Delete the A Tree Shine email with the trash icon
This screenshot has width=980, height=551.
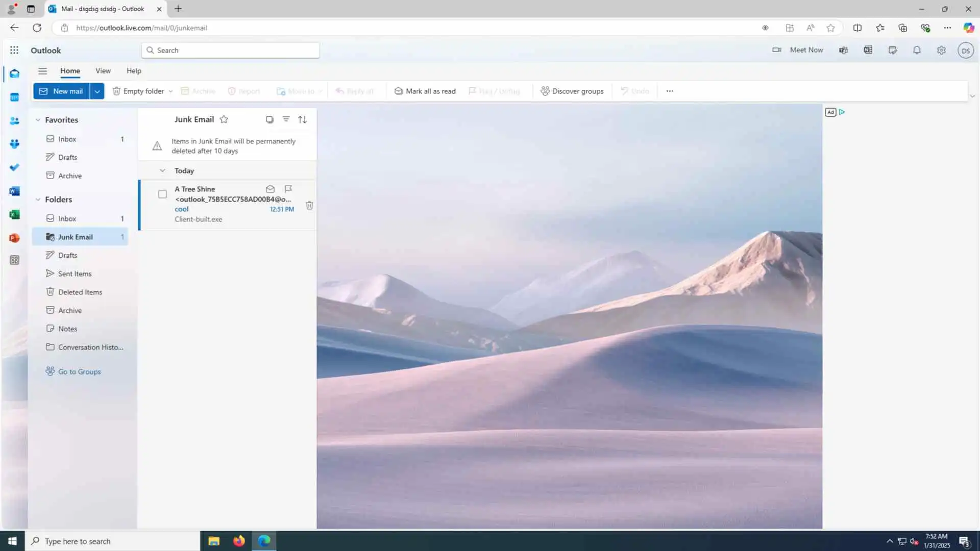(x=309, y=205)
